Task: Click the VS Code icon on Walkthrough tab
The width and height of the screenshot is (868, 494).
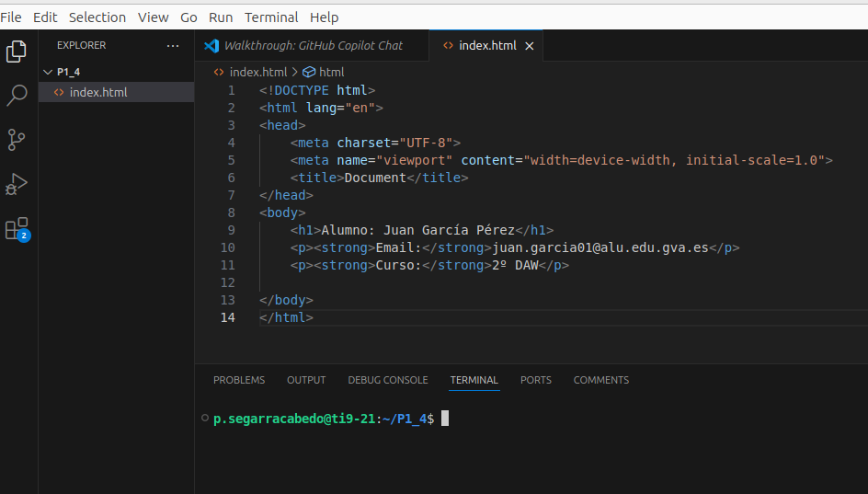Action: (211, 45)
